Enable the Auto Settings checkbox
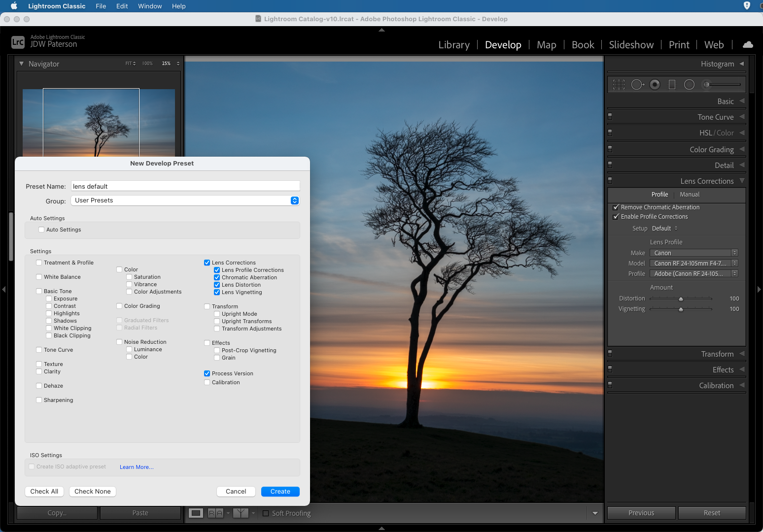This screenshot has width=763, height=532. 41,230
